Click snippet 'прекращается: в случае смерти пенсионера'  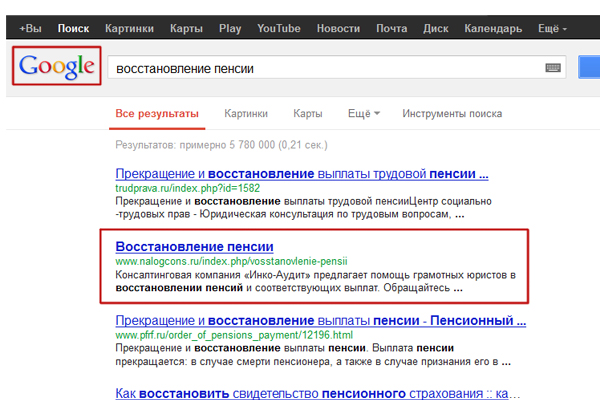pyautogui.click(x=223, y=362)
